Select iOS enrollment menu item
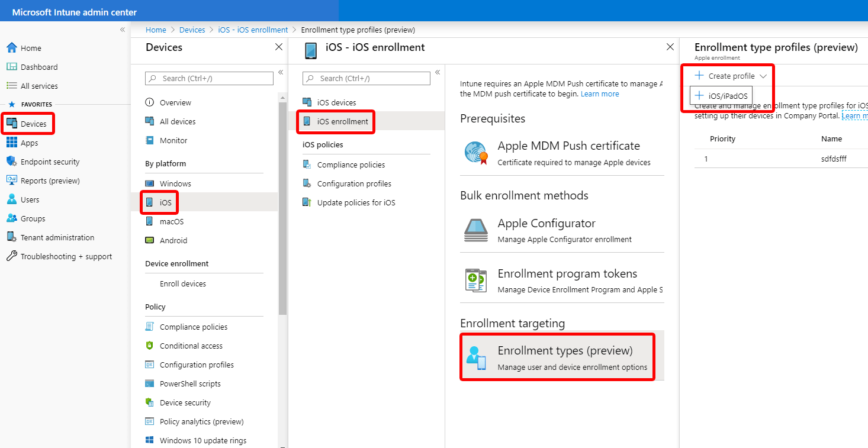The height and width of the screenshot is (448, 868). click(342, 121)
